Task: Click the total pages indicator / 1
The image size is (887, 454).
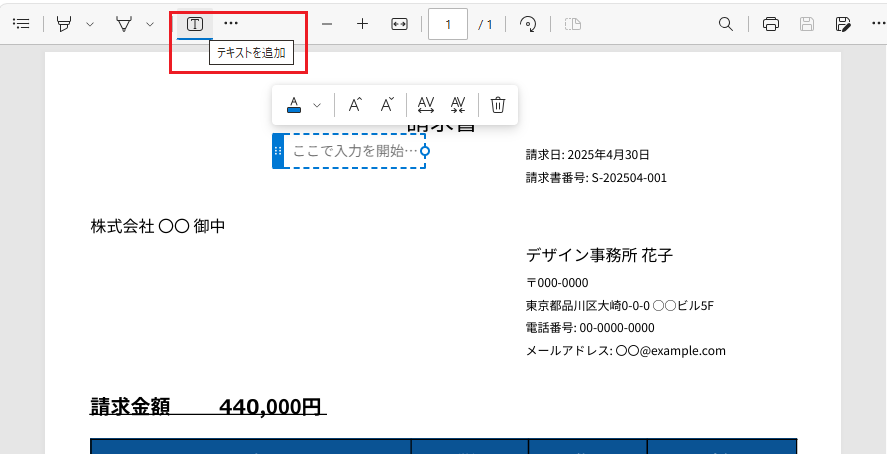Action: pos(485,24)
